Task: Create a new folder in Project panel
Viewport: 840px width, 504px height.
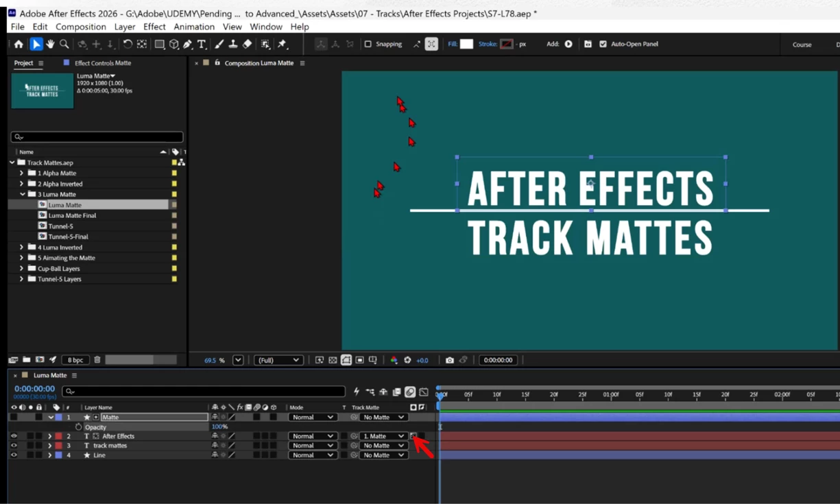Action: (x=26, y=360)
